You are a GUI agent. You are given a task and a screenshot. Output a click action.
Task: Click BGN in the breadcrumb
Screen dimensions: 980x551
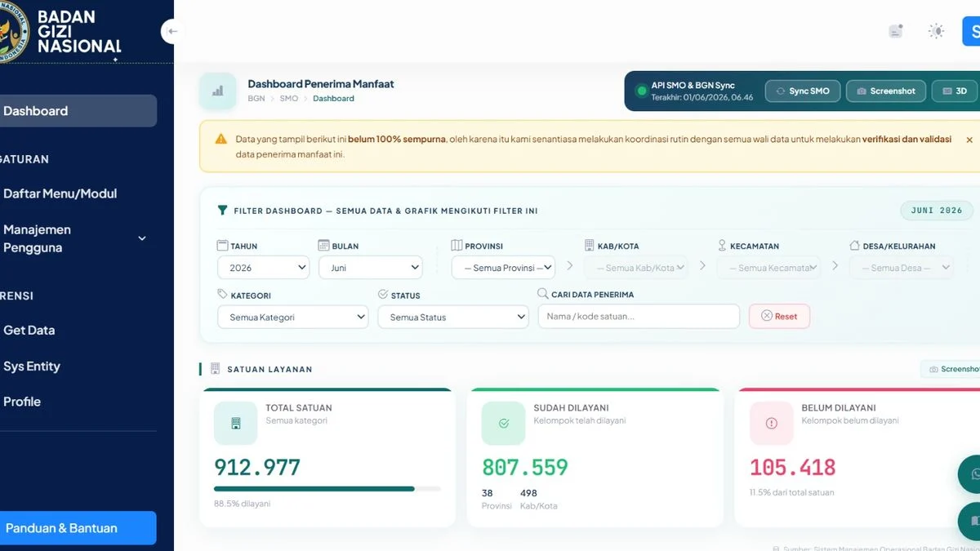coord(256,98)
